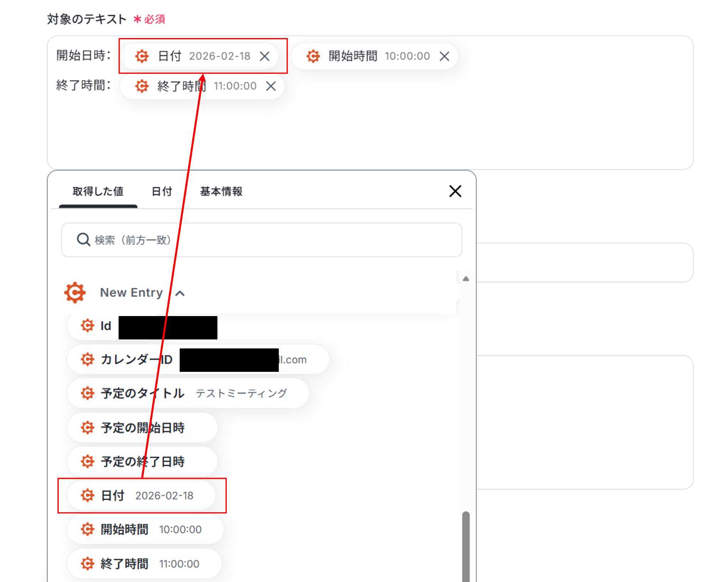The image size is (728, 582).
Task: Open the 日付 tab
Action: coord(162,192)
